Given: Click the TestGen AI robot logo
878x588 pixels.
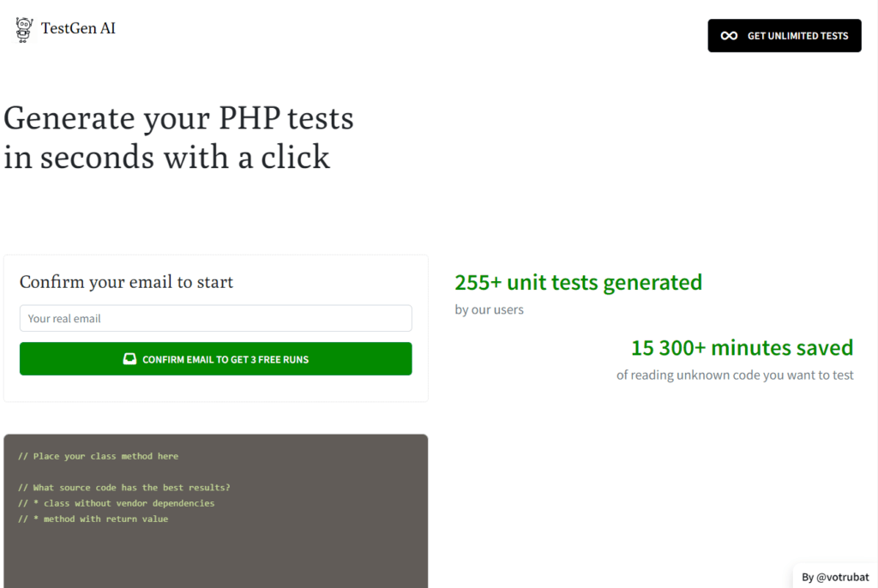Looking at the screenshot, I should coord(23,30).
